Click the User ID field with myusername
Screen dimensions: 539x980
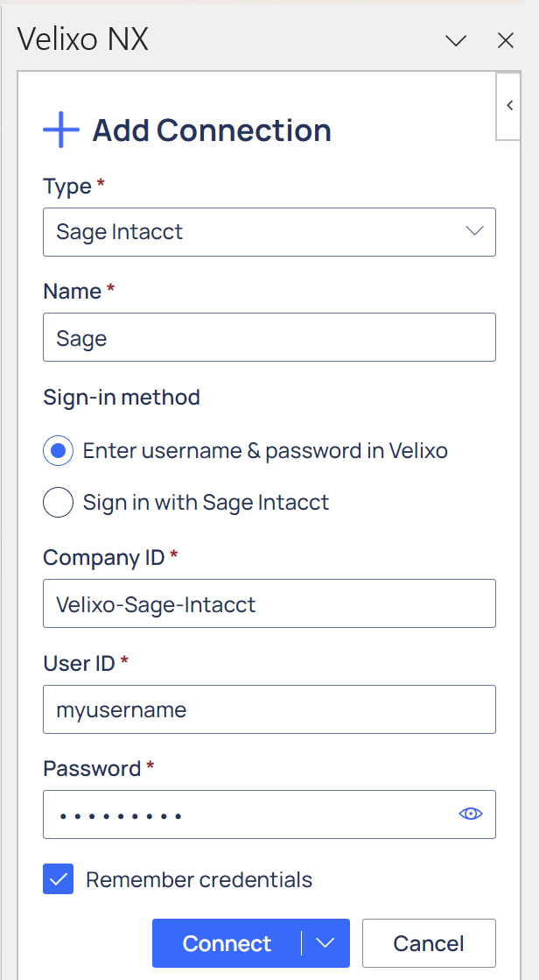(x=269, y=709)
